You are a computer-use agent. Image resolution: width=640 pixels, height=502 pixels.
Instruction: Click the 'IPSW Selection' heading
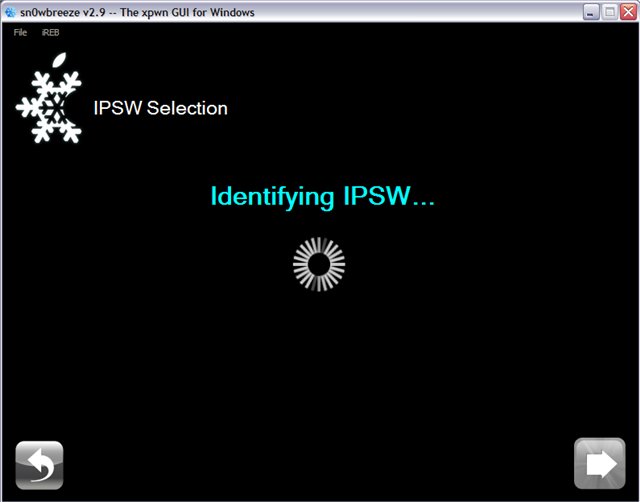click(x=160, y=108)
